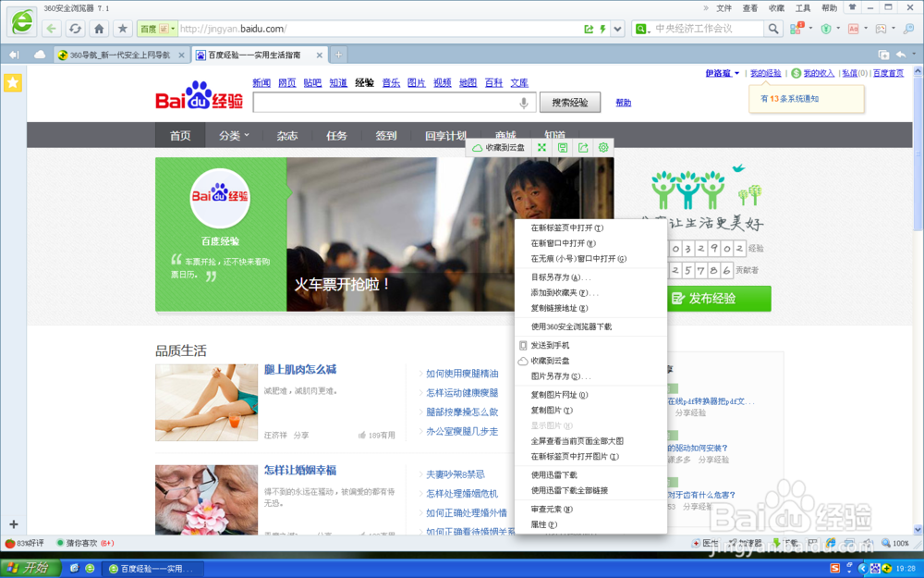Click the save icon on image toolbar
This screenshot has height=578, width=924.
(x=563, y=147)
